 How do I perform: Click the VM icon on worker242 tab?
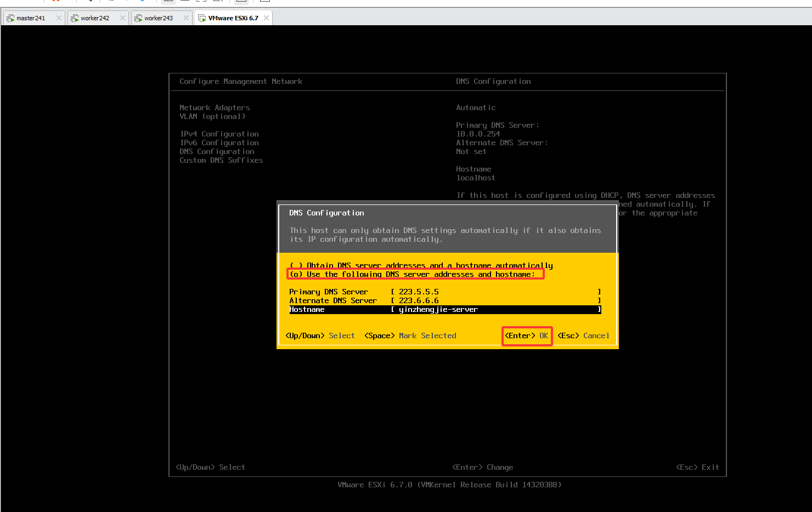tap(75, 18)
